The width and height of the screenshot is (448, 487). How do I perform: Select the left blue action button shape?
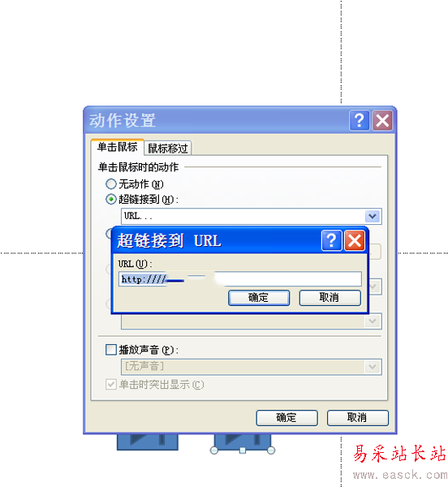coord(148,442)
